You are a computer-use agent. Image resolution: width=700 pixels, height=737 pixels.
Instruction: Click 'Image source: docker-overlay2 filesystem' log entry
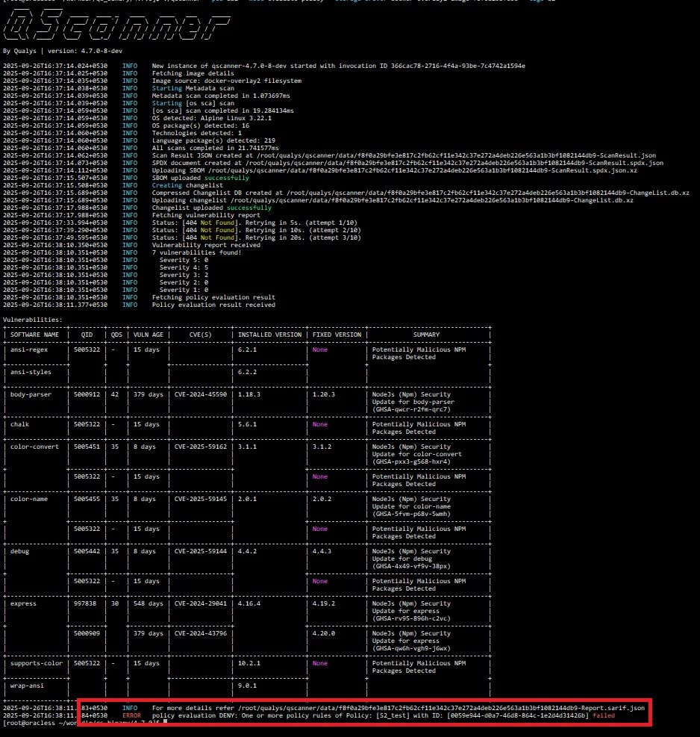(x=226, y=81)
